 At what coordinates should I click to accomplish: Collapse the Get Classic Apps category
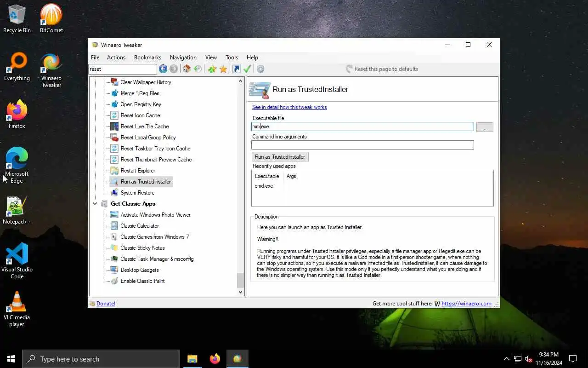coord(95,204)
